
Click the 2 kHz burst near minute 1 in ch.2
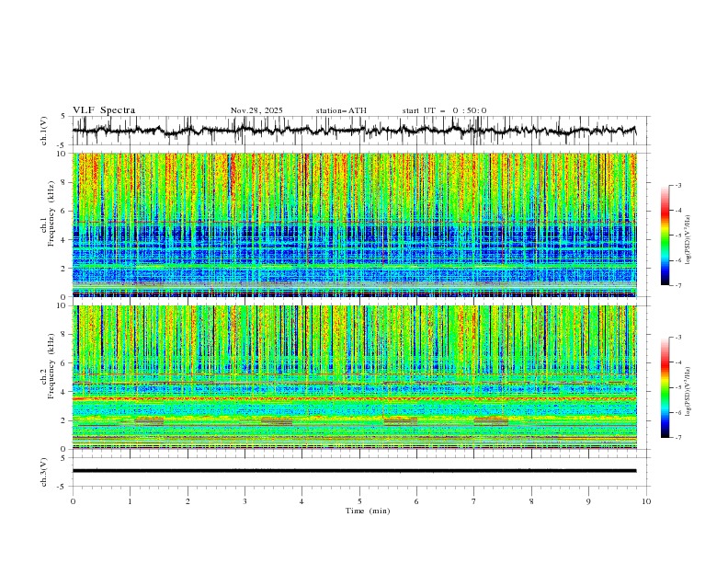149,421
